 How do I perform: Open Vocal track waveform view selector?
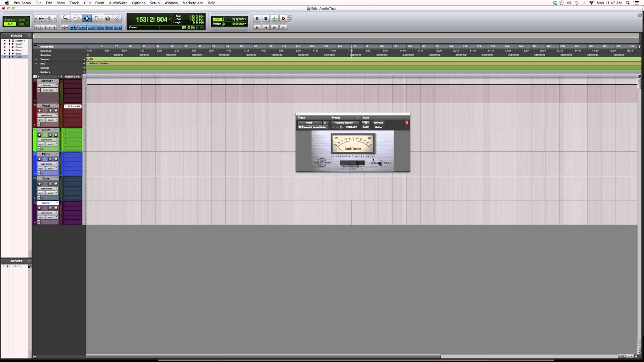click(x=47, y=115)
